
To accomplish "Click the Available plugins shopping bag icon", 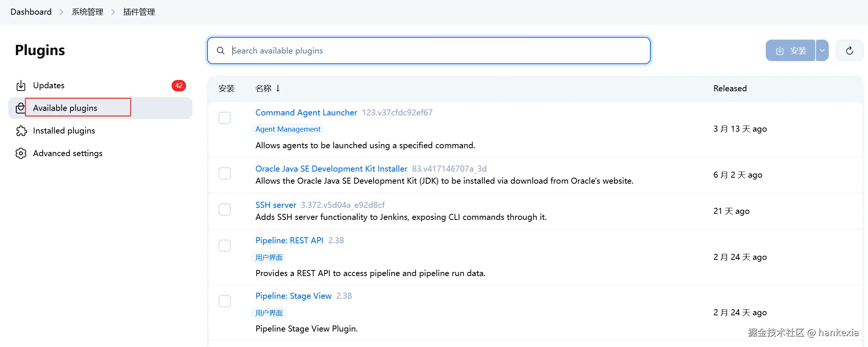I will [x=20, y=108].
